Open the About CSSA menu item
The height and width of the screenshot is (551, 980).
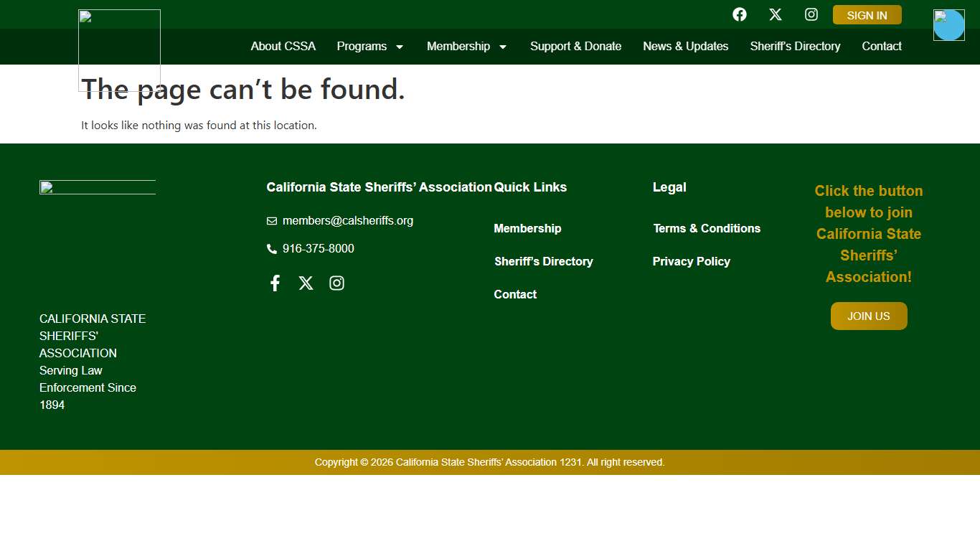283,46
